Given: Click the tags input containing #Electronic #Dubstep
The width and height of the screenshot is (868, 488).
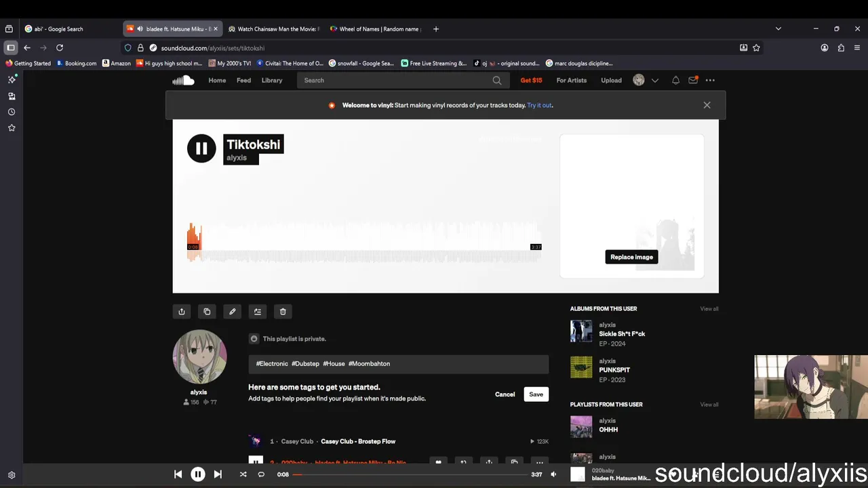Looking at the screenshot, I should [398, 364].
